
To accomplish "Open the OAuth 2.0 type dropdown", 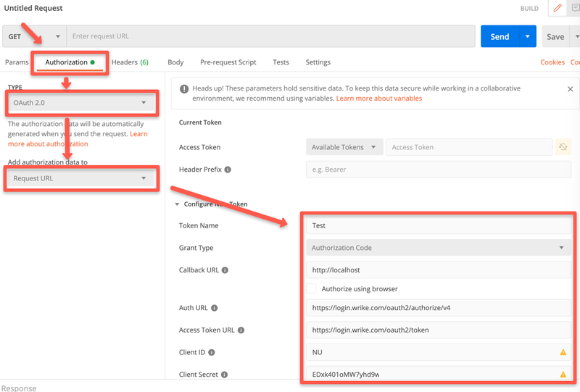I will click(x=81, y=104).
